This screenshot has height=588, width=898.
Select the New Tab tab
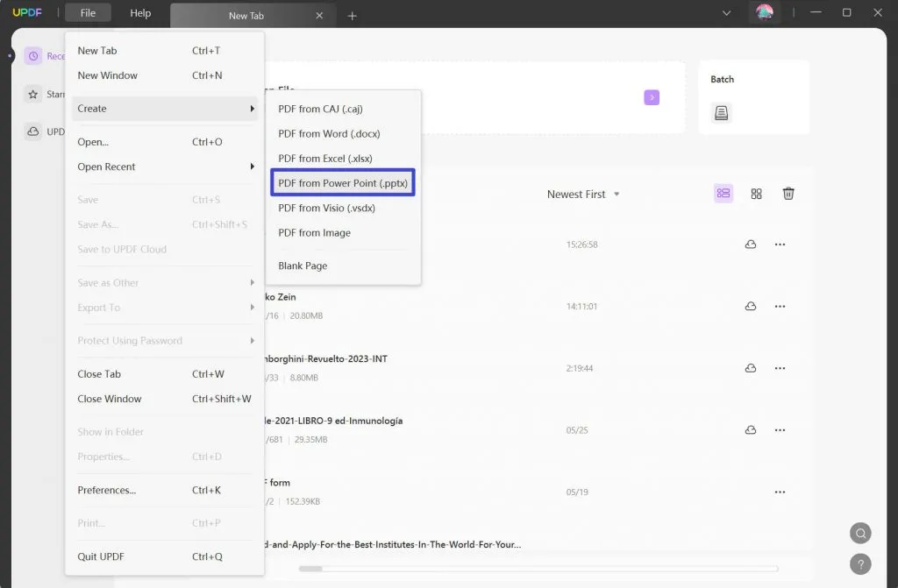point(246,16)
